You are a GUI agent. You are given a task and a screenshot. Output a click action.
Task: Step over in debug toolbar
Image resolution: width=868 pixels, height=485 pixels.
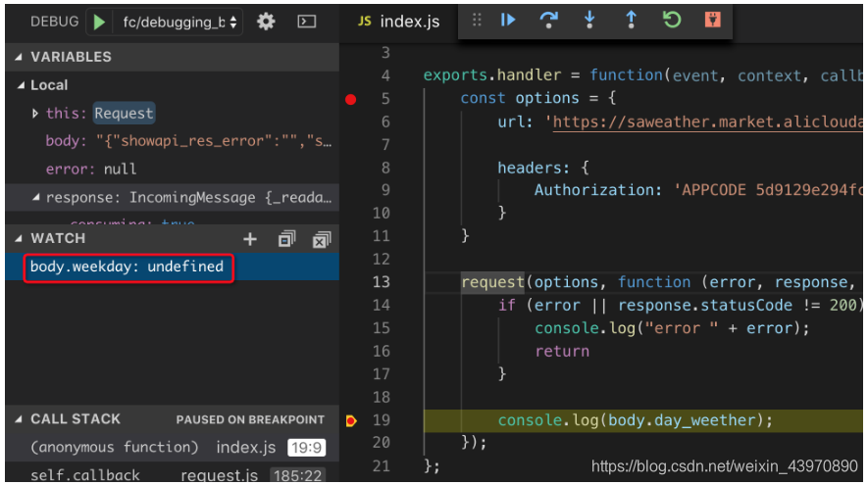tap(548, 21)
